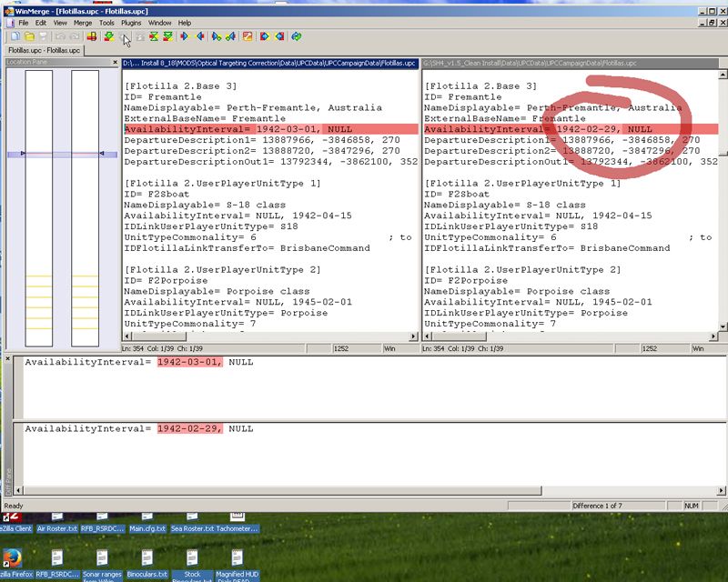Open the File menu
This screenshot has width=728, height=582.
coord(24,23)
